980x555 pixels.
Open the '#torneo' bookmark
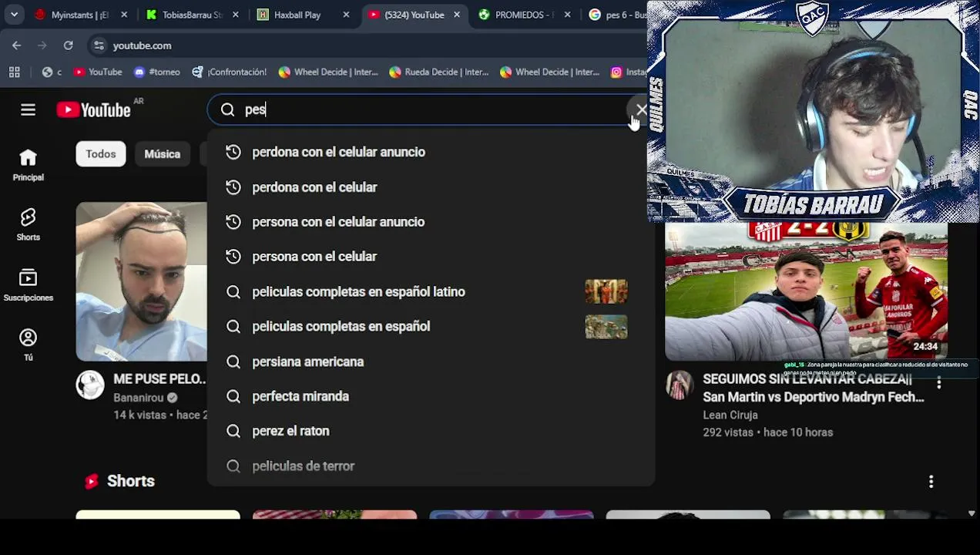pyautogui.click(x=157, y=72)
